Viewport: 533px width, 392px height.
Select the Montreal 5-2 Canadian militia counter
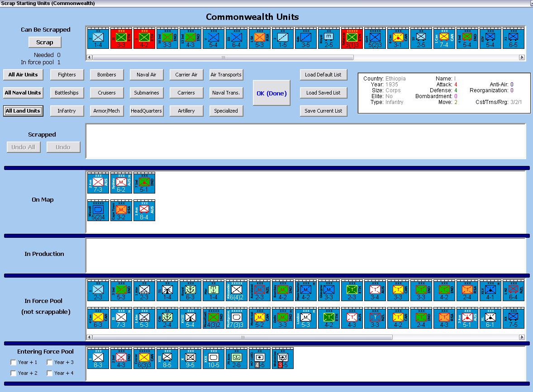[x=260, y=318]
